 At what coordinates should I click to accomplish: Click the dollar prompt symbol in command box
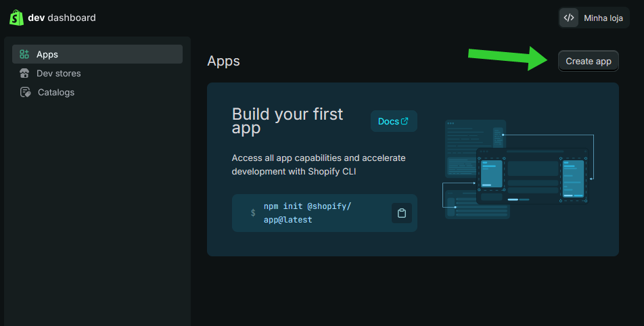(x=253, y=212)
